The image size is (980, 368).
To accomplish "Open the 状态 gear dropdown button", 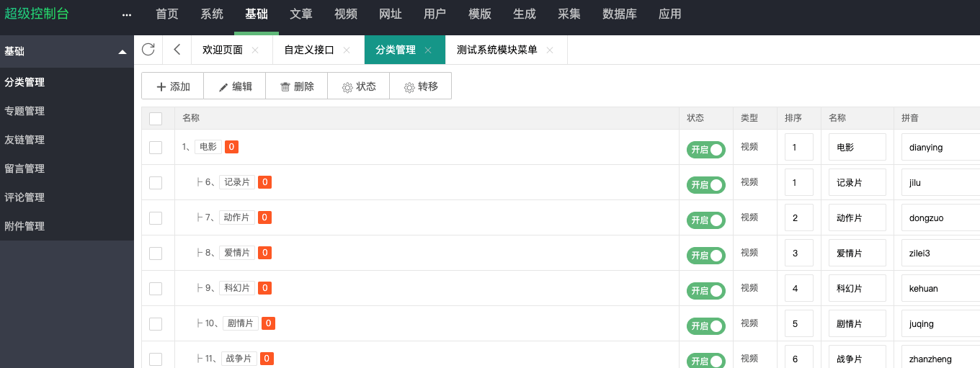I will 359,86.
